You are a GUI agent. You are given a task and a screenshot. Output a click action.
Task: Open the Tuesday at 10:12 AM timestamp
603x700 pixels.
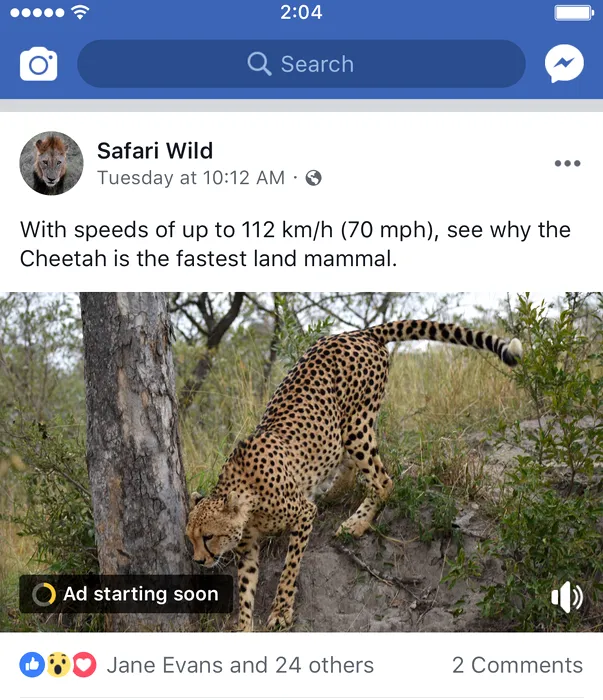pyautogui.click(x=191, y=178)
